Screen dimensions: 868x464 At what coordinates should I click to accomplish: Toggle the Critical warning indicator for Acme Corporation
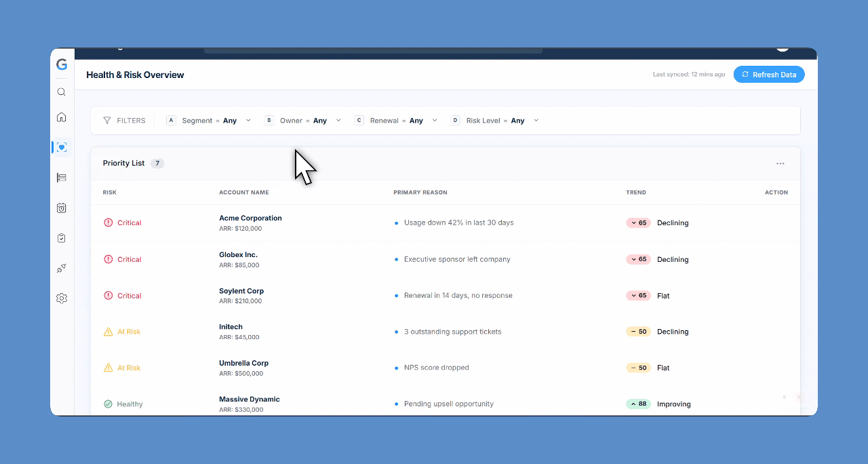[x=108, y=223]
